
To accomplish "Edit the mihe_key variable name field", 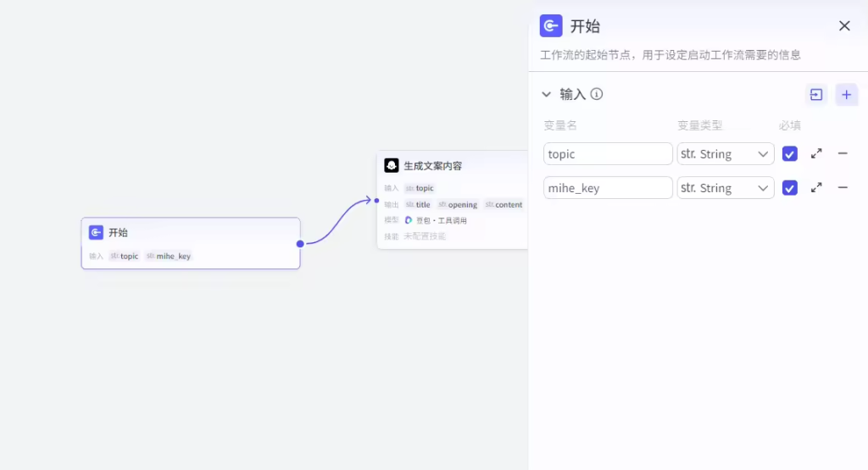I will (x=608, y=188).
